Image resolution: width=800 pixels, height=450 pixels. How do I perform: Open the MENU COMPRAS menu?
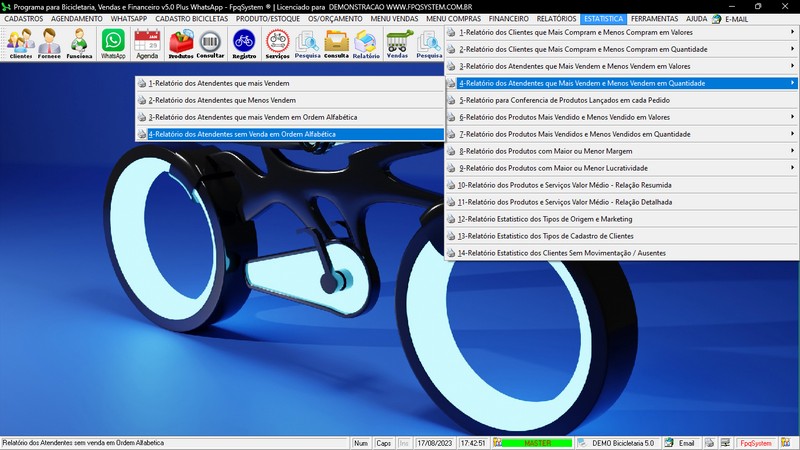pos(454,19)
